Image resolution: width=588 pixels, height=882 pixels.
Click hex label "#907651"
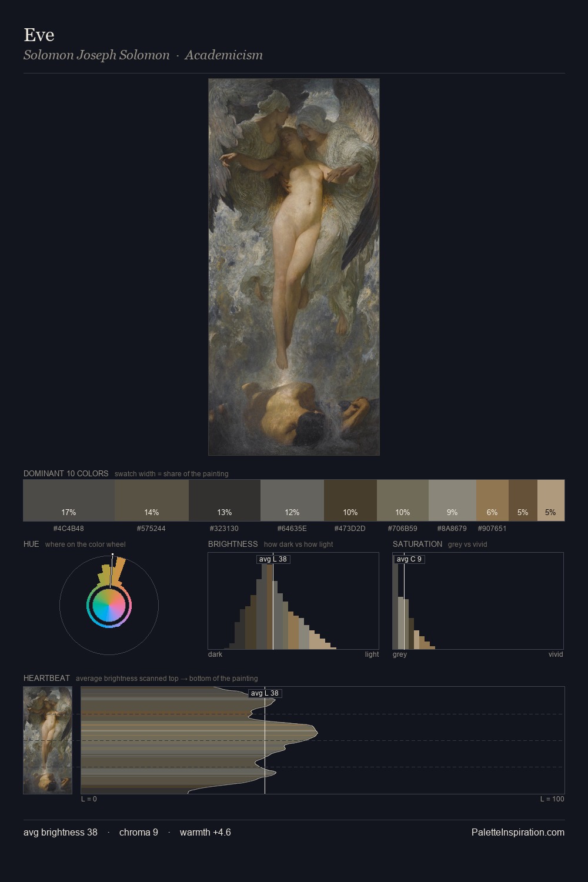(492, 528)
